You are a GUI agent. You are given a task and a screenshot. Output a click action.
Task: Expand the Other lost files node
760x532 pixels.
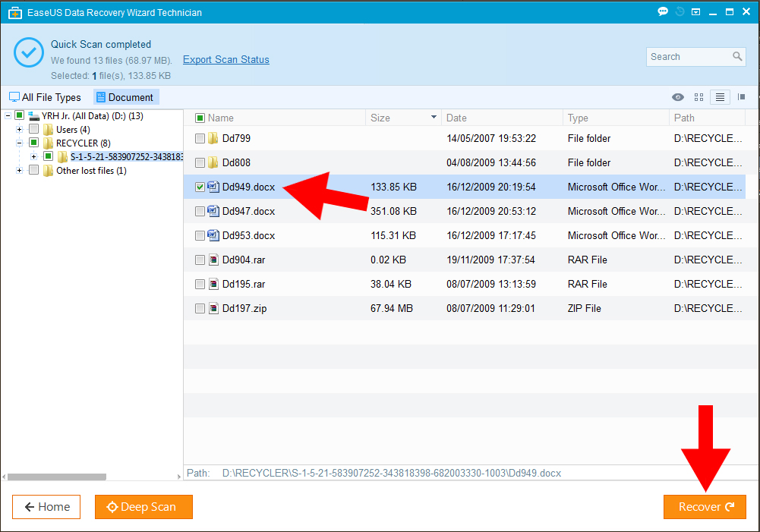tap(20, 171)
